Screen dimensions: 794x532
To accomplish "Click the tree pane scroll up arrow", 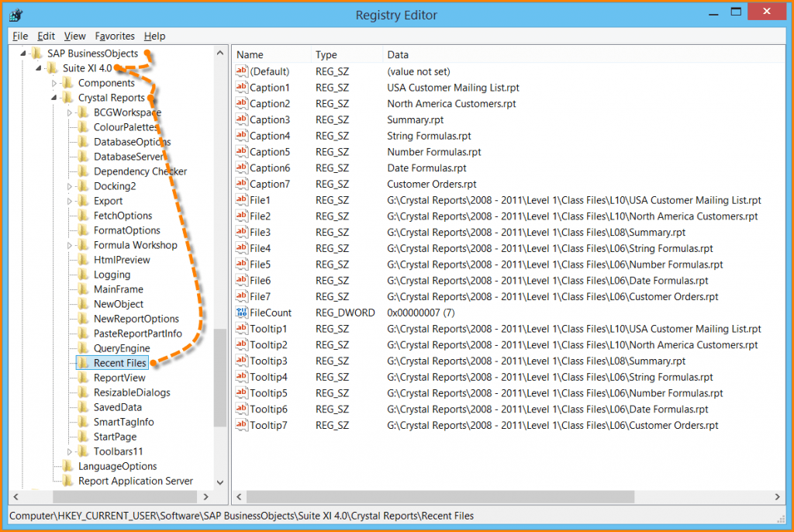I will coord(219,53).
